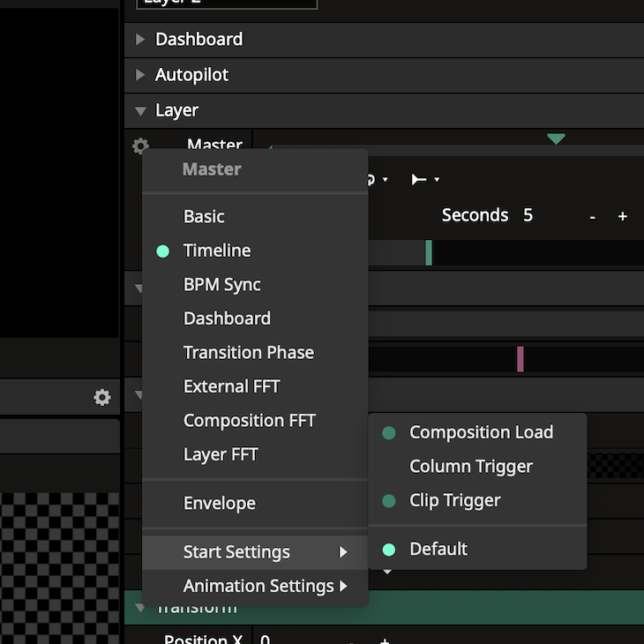Click the green timeline position marker
Screen dimensions: 644x644
point(429,252)
